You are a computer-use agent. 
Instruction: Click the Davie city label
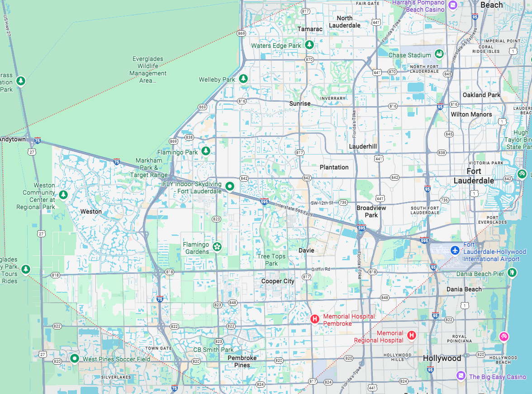pos(306,250)
